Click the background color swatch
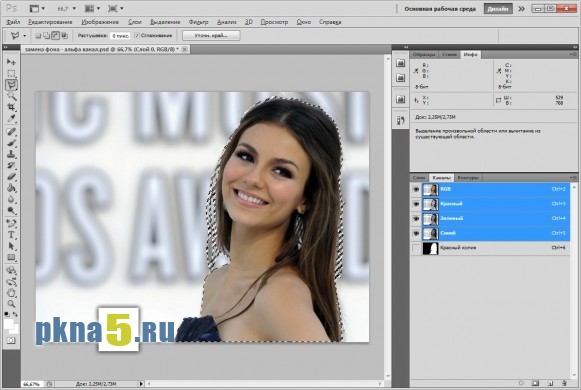Screen dimensions: 581x390 [15, 330]
